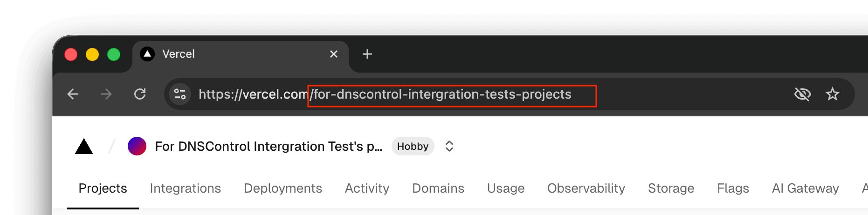Viewport: 868px width, 215px height.
Task: Click the browser back arrow
Action: pos(73,94)
